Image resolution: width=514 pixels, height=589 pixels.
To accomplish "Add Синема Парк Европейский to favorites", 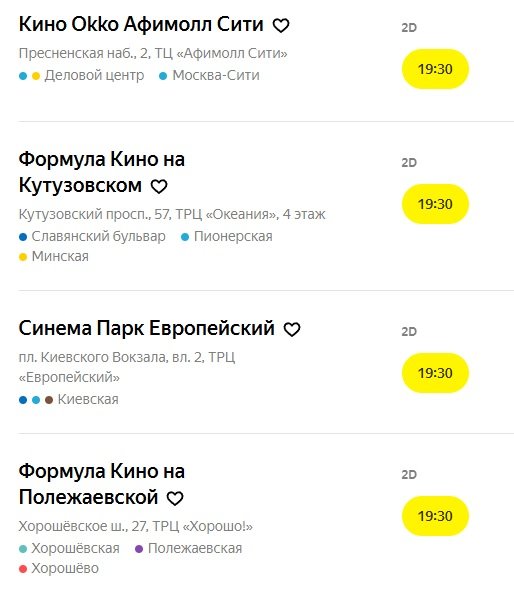I will (x=292, y=329).
